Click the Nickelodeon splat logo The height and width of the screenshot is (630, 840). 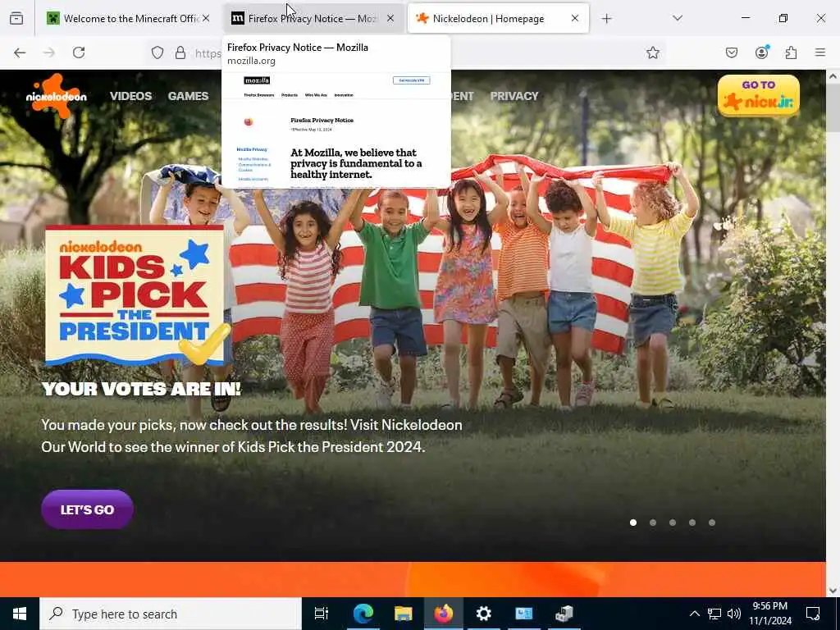(57, 96)
